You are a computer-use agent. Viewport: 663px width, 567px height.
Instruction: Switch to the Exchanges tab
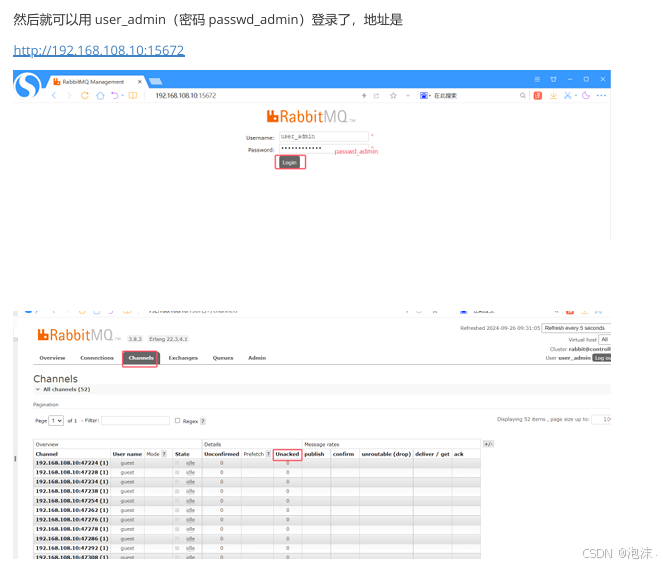point(183,358)
